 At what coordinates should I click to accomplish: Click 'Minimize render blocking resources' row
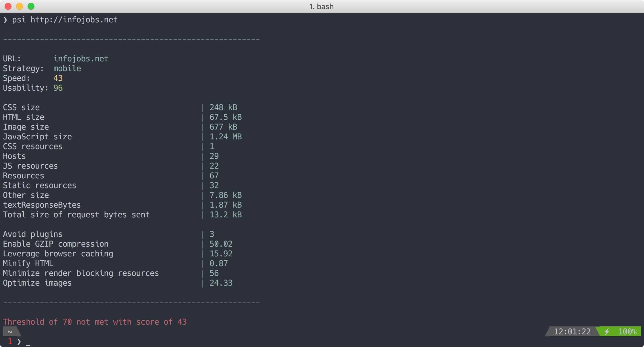tap(81, 273)
